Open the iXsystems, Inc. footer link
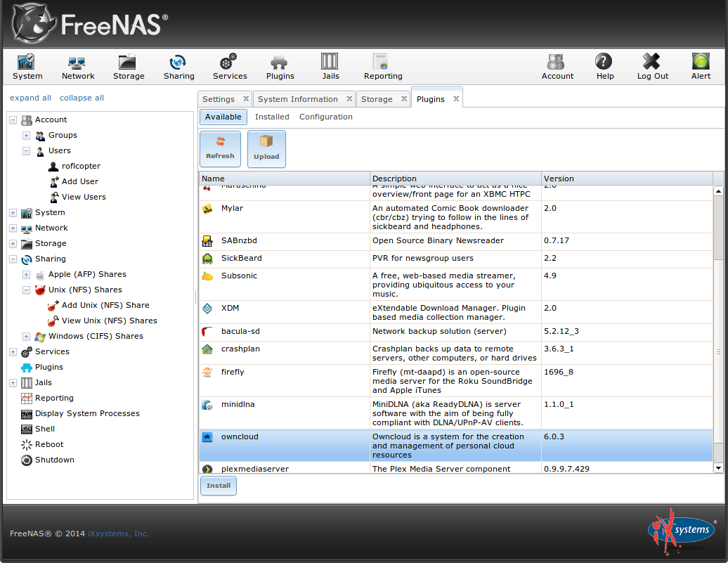 coord(118,533)
